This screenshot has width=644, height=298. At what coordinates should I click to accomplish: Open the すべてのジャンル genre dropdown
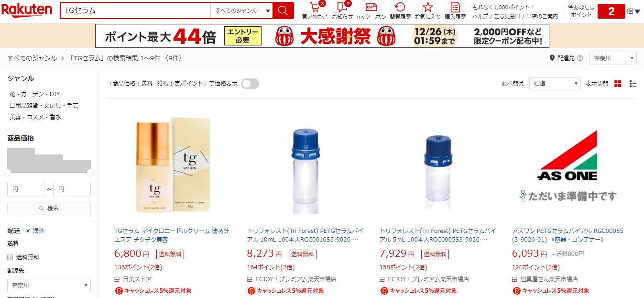(241, 11)
